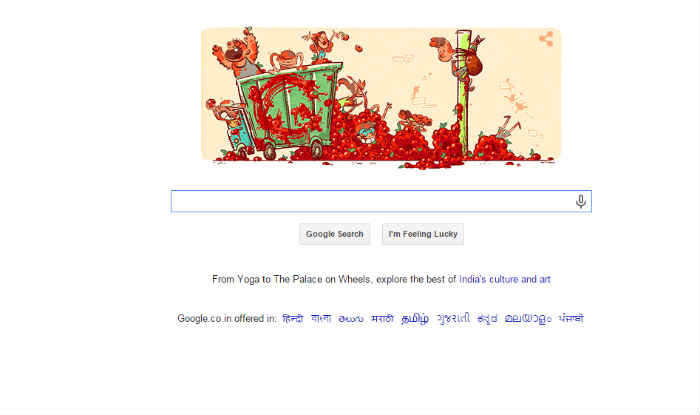Switch Google to Telugu language
Screen dimensions: 700x415
coord(351,319)
